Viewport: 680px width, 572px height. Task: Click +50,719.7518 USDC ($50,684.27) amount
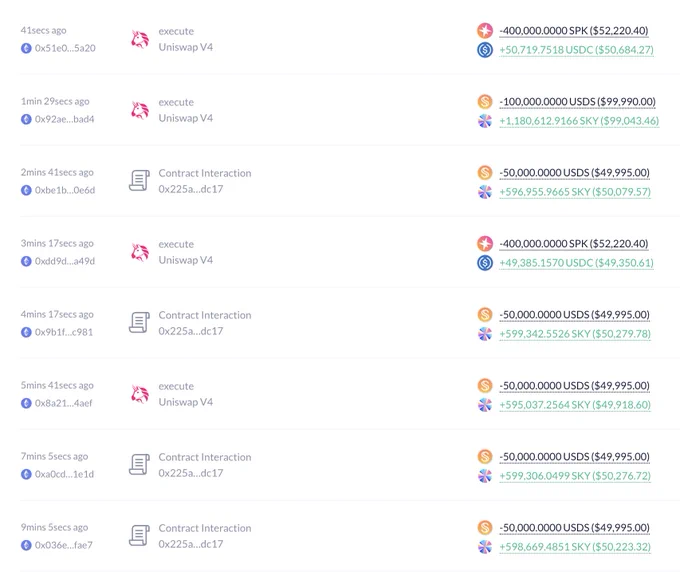[x=576, y=50]
